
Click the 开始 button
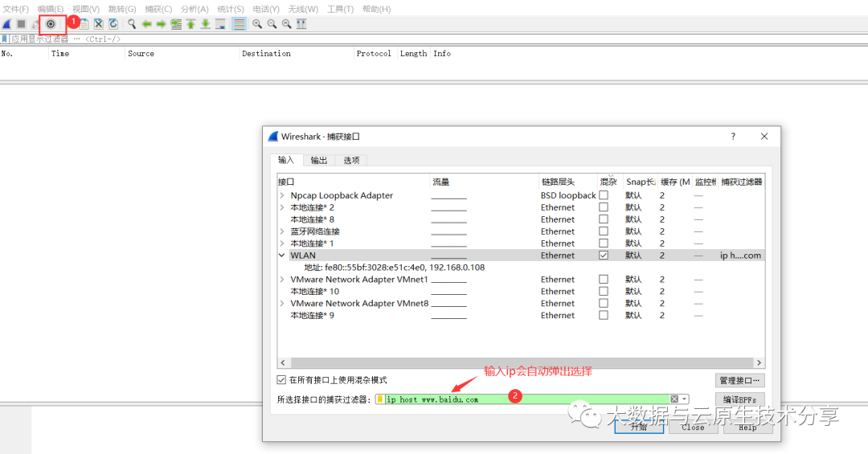pyautogui.click(x=639, y=427)
